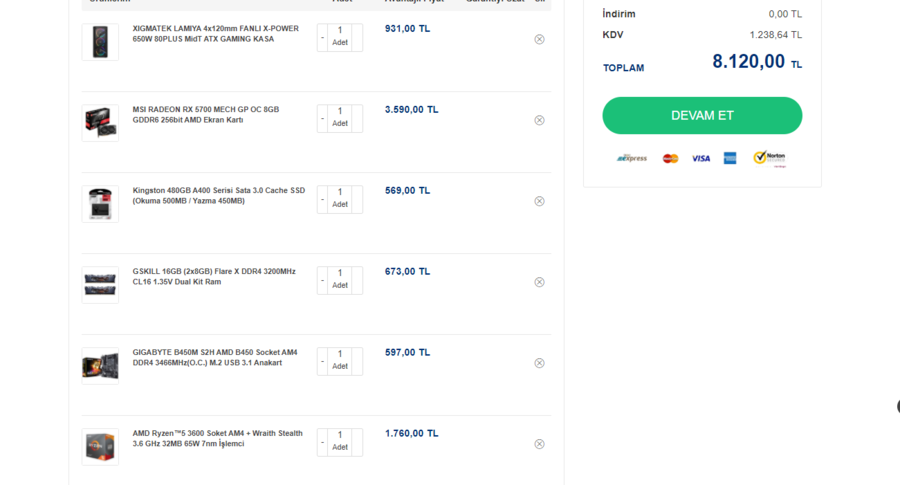Open the Kingston 480GB A400 SSD product link
The image size is (900, 485).
[x=218, y=195]
